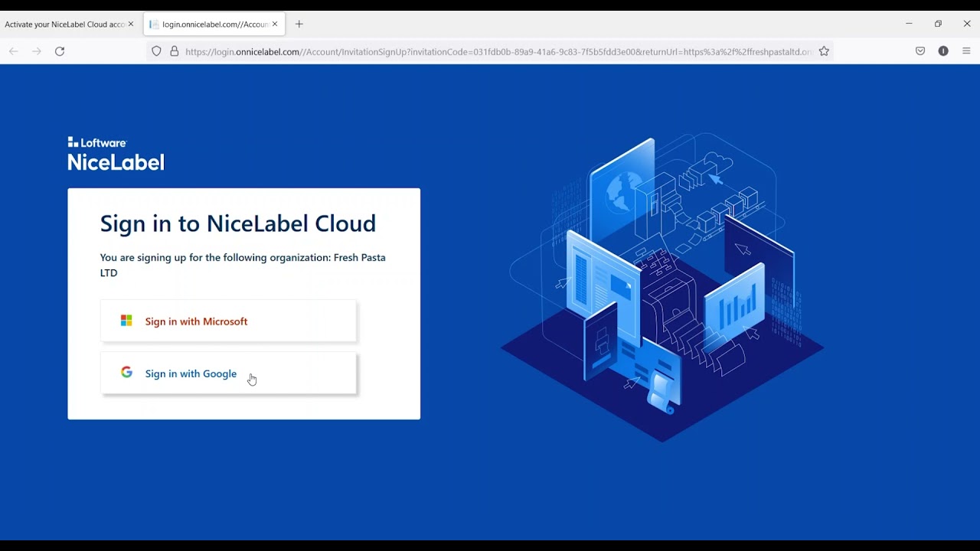980x551 pixels.
Task: Restore down the browser window
Action: click(938, 24)
